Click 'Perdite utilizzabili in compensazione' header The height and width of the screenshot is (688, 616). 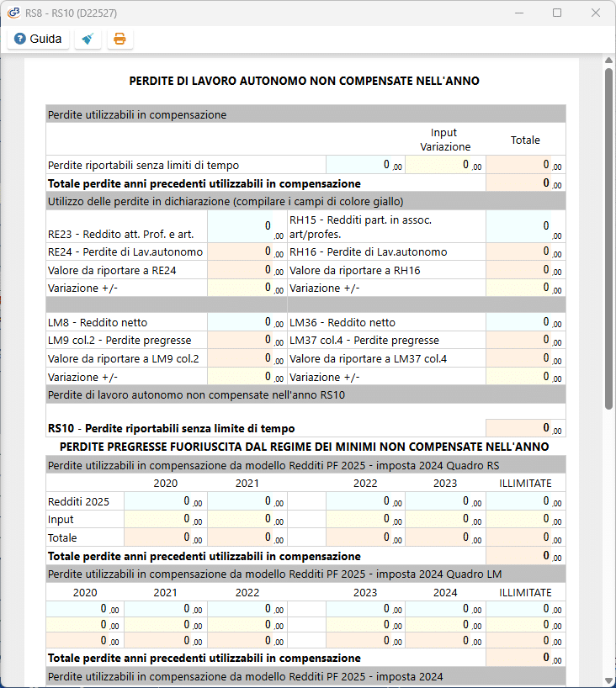pyautogui.click(x=305, y=114)
